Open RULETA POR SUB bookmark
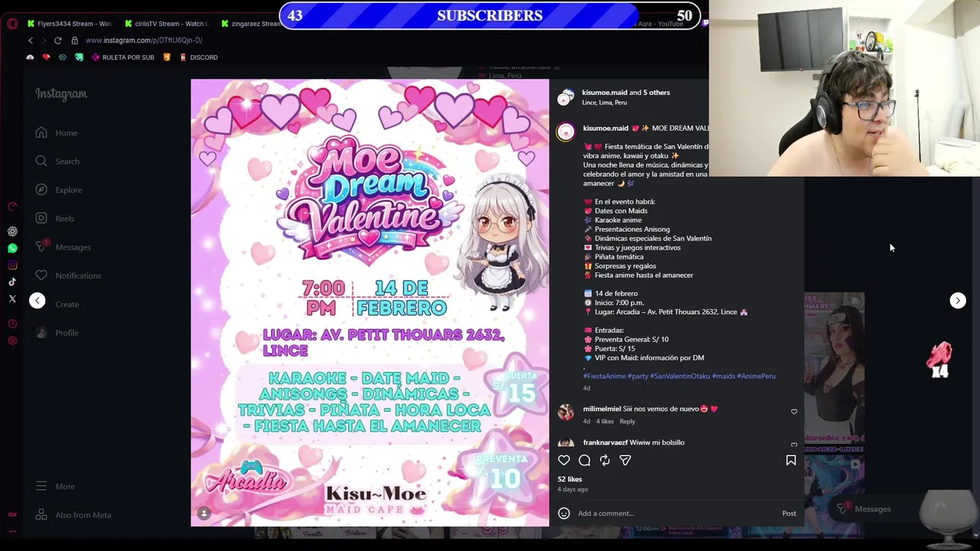This screenshot has width=980, height=551. (122, 57)
